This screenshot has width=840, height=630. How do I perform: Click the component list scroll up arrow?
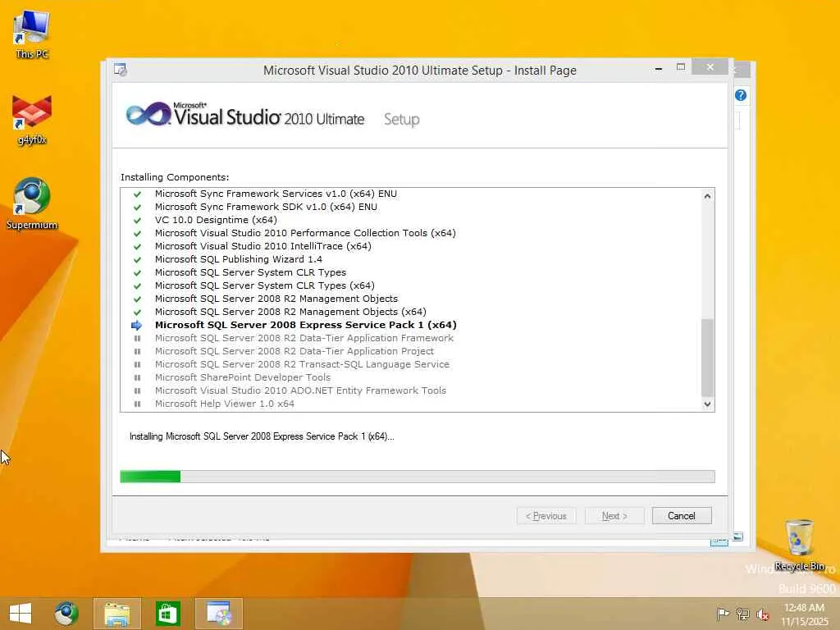(x=708, y=196)
